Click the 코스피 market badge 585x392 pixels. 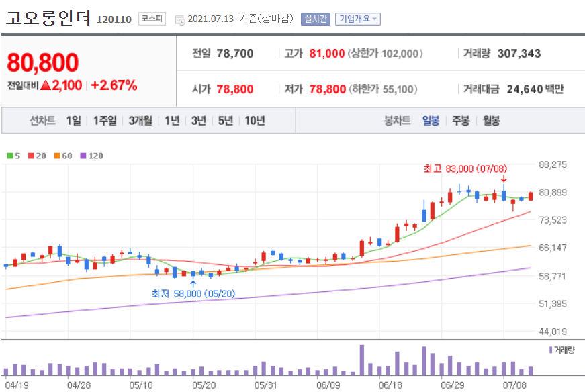click(x=152, y=19)
